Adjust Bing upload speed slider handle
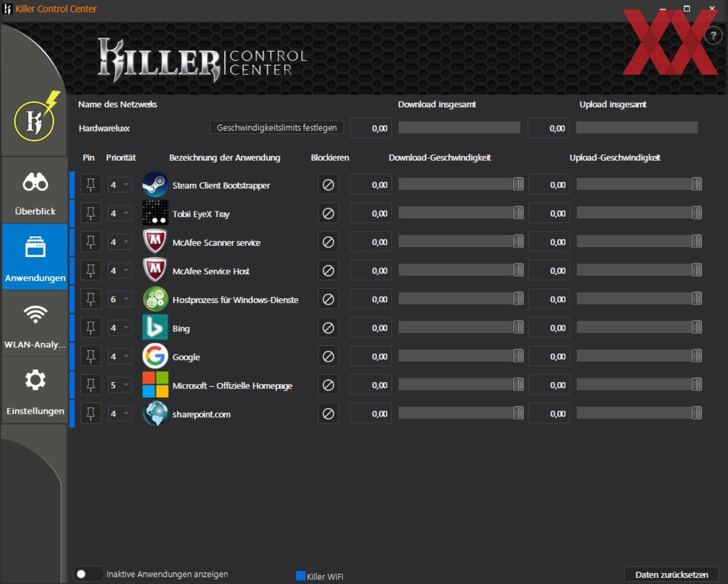The width and height of the screenshot is (728, 584). 696,327
